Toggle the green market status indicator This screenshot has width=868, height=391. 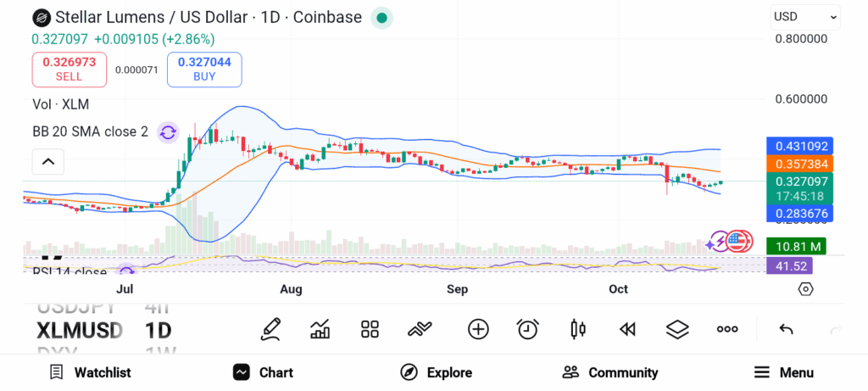pos(381,18)
